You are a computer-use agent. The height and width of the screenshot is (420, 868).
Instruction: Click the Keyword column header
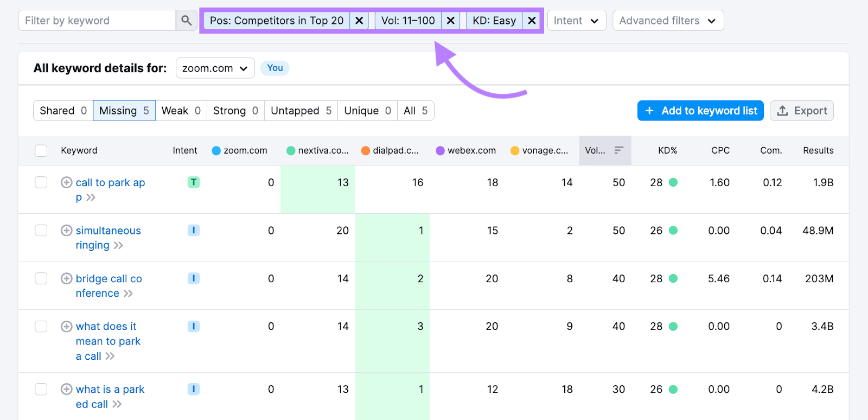[x=79, y=150]
